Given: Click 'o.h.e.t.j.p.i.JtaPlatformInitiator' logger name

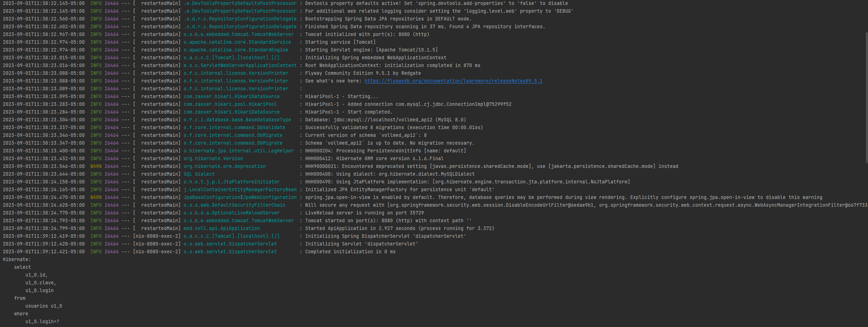Looking at the screenshot, I should coord(231,182).
